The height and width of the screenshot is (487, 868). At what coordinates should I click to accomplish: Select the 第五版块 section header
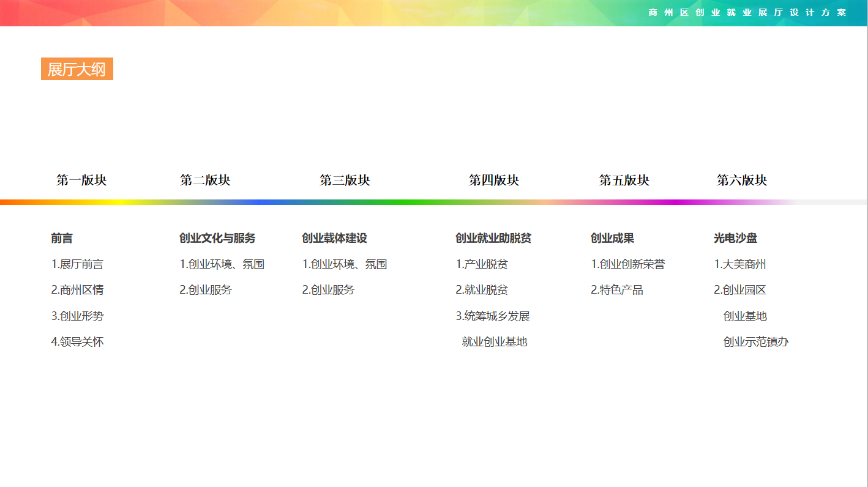[624, 180]
